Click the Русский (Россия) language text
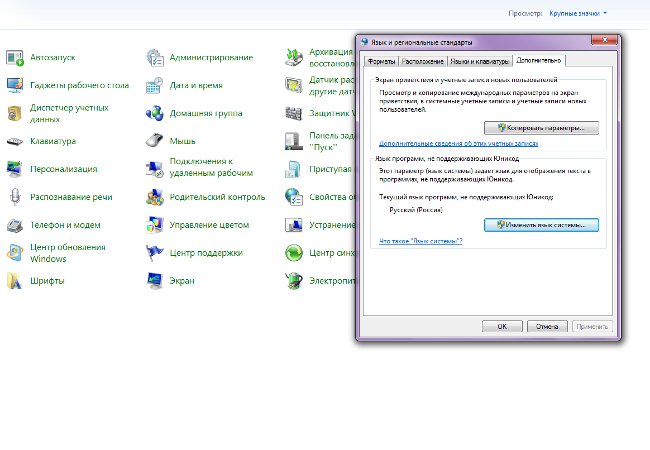The image size is (650, 450). (416, 210)
